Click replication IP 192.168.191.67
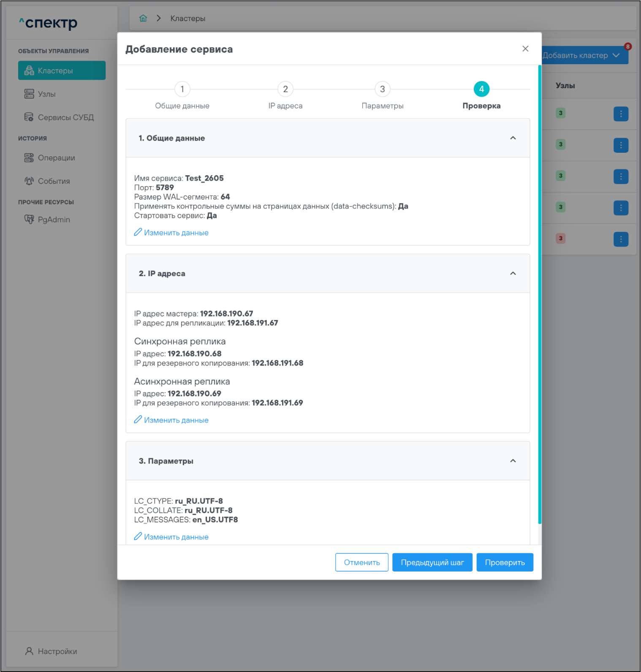 point(253,323)
